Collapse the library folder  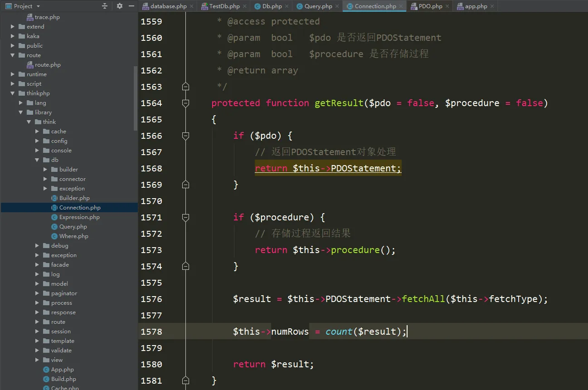(21, 112)
